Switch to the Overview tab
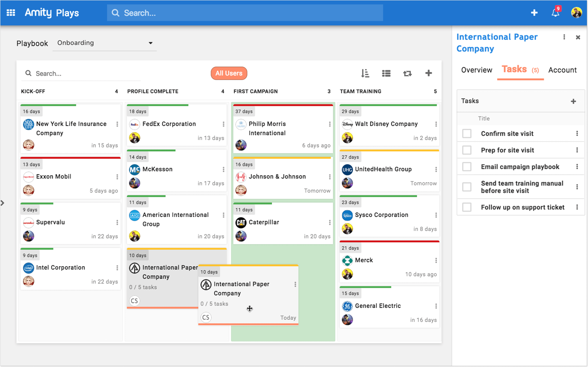588x367 pixels. point(476,70)
